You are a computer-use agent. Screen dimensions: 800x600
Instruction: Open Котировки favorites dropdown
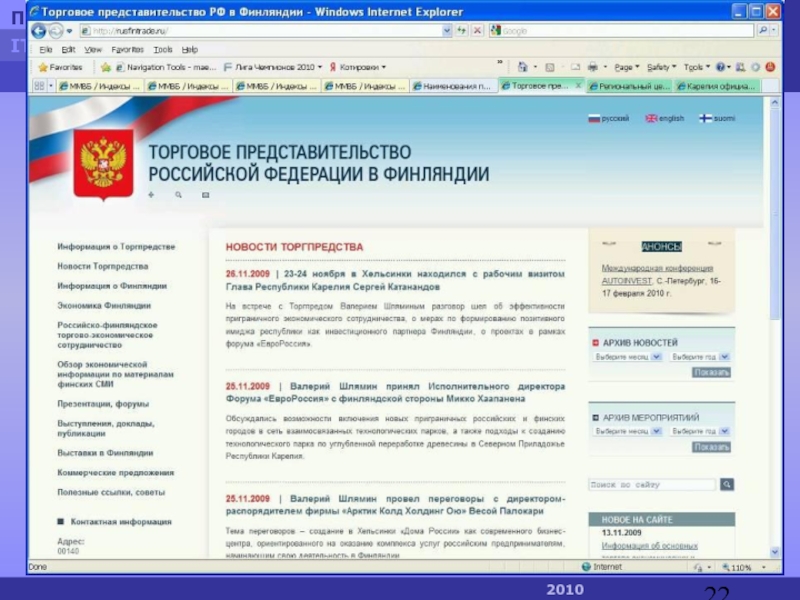click(x=358, y=67)
